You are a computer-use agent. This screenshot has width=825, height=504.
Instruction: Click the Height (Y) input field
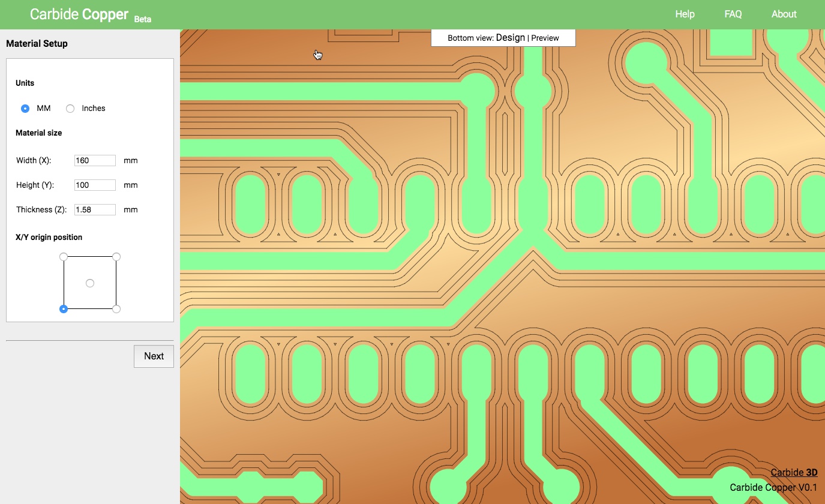pos(95,185)
